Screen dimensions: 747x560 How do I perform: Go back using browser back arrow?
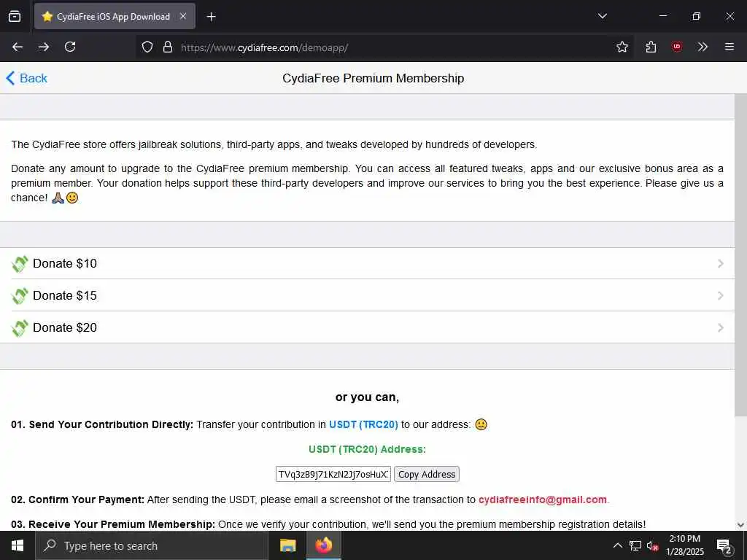(x=18, y=47)
